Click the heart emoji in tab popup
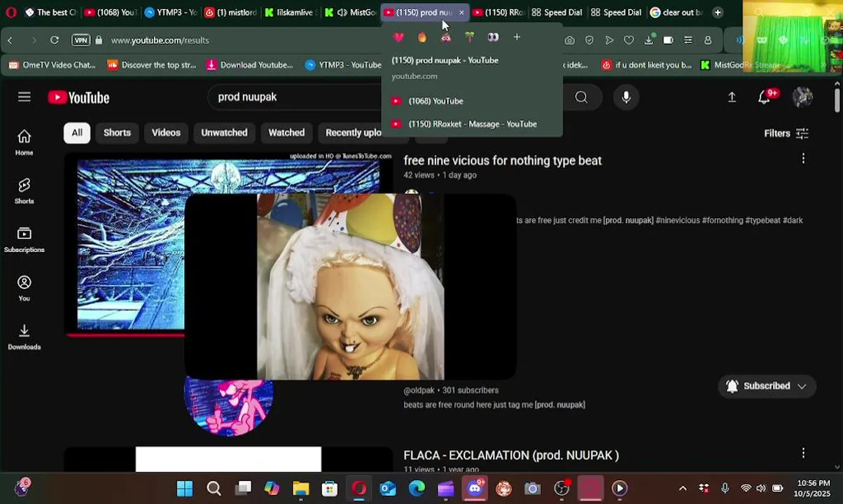Image resolution: width=843 pixels, height=504 pixels. point(398,37)
